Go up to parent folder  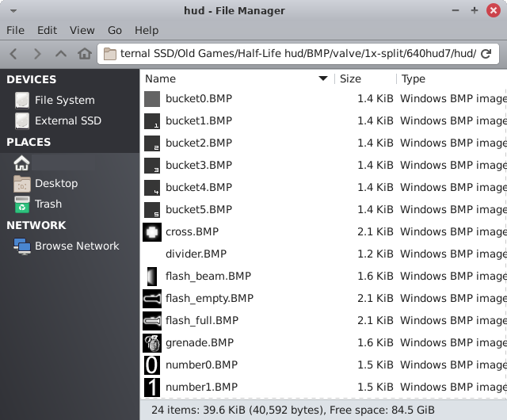pos(60,54)
